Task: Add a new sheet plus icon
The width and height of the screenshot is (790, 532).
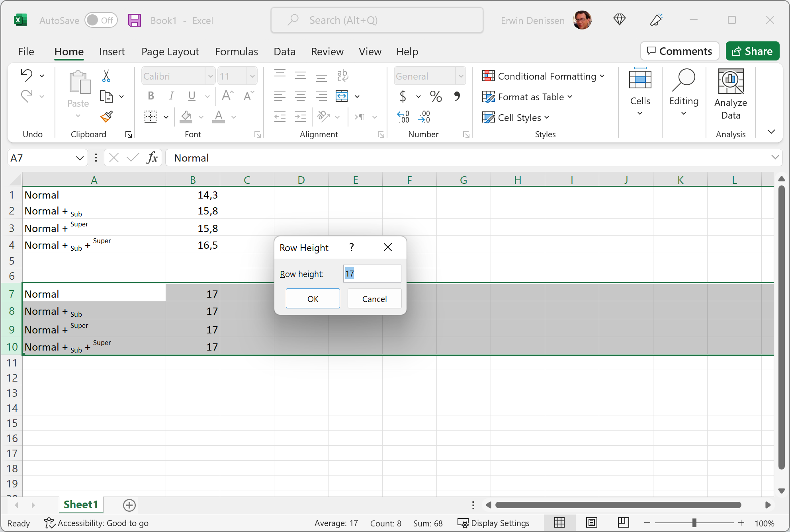Action: [x=129, y=505]
